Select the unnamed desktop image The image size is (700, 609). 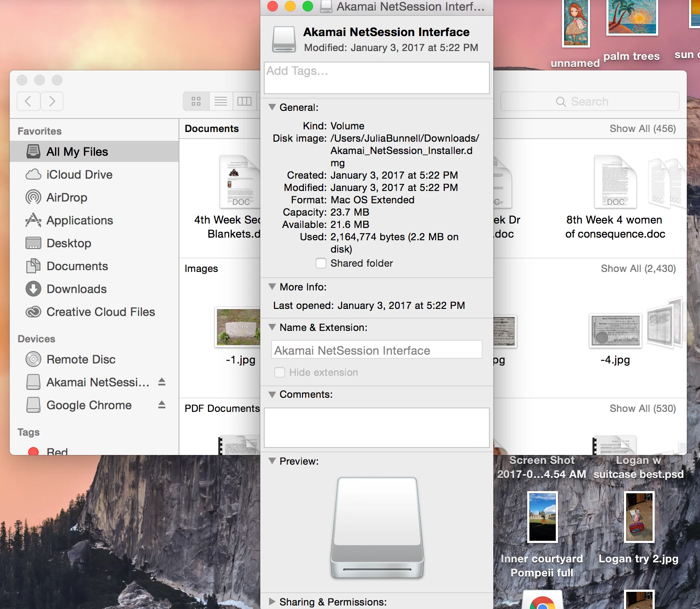576,34
